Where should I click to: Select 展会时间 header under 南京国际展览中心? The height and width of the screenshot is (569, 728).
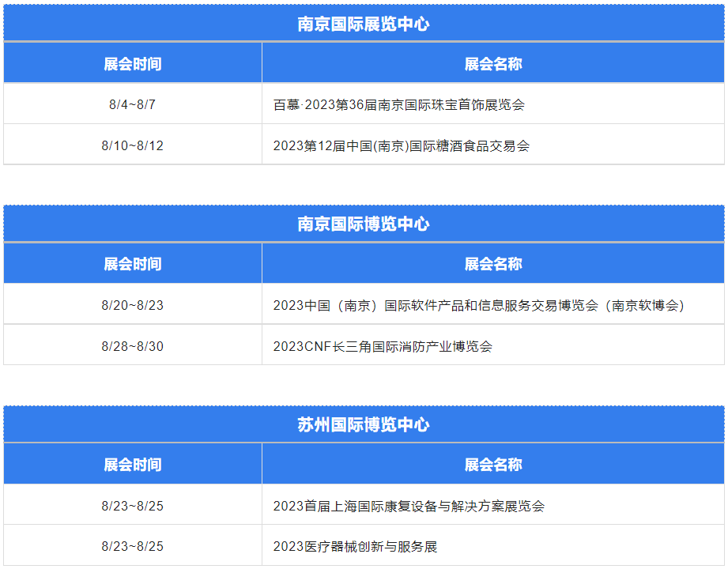point(133,63)
